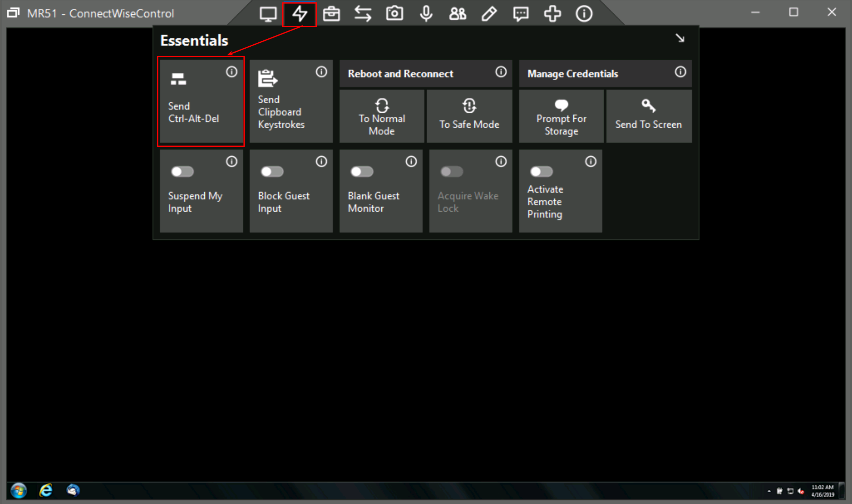Open the remote tray Action Center flag icon
The image size is (852, 504).
(x=779, y=491)
